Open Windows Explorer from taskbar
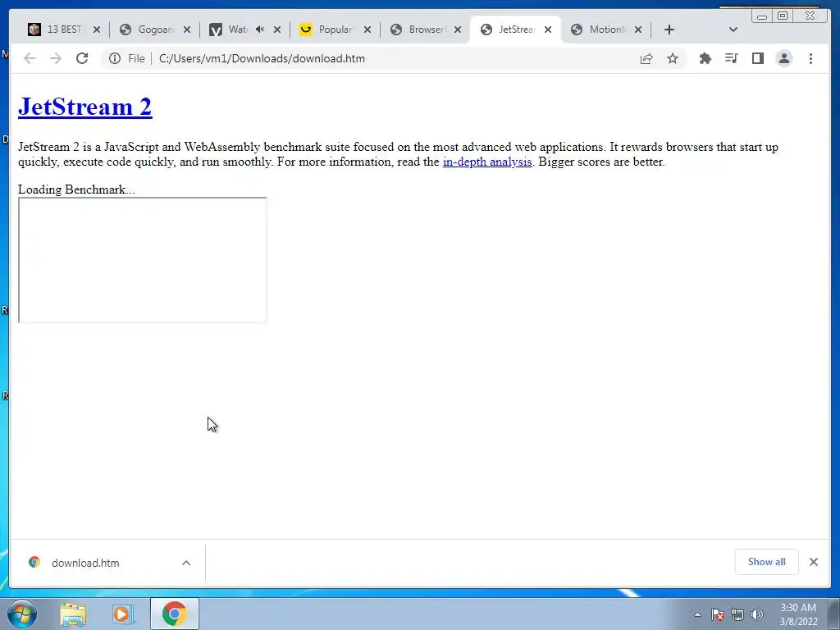 point(73,614)
